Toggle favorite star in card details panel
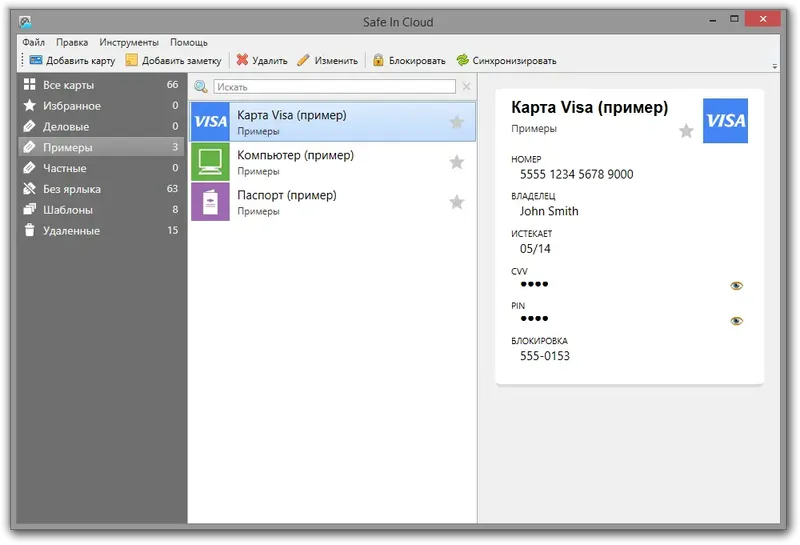This screenshot has height=545, width=800. [686, 131]
